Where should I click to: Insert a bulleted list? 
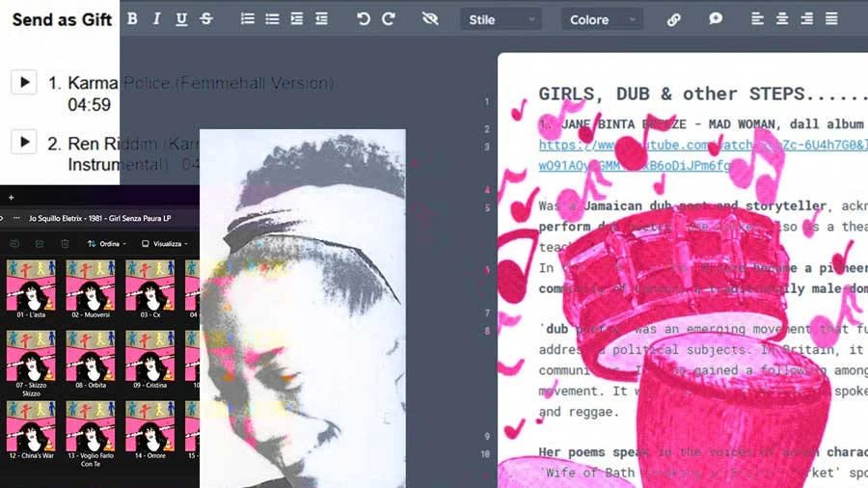click(272, 19)
